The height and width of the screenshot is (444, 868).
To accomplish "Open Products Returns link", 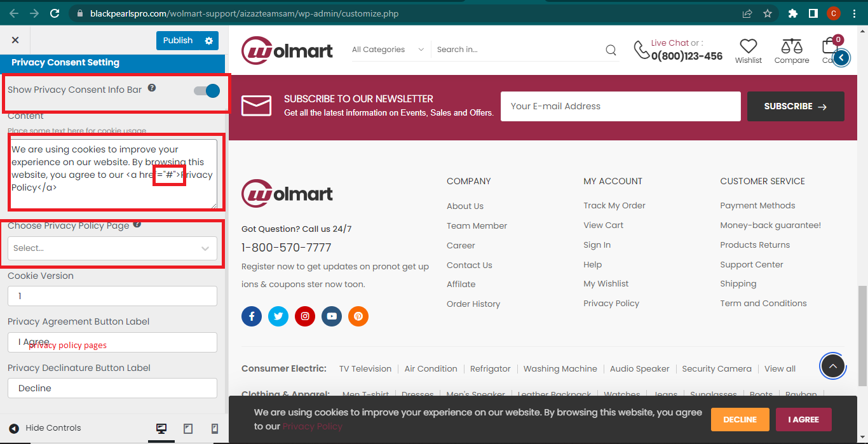I will [755, 245].
